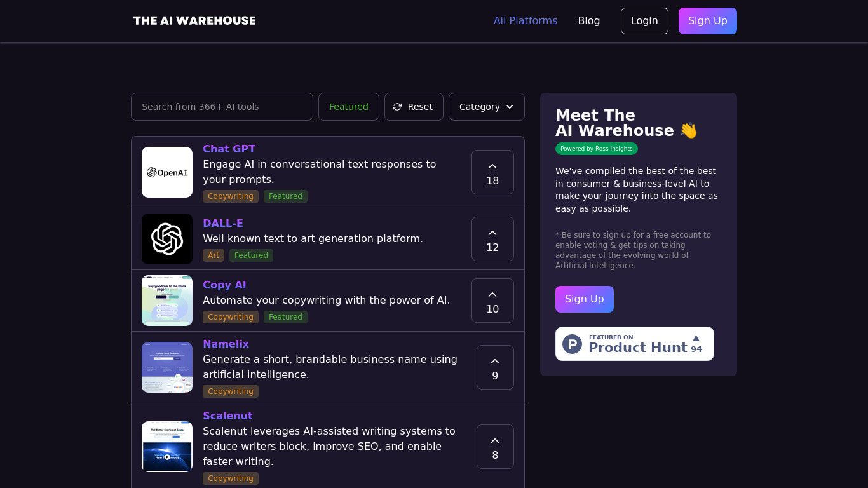The image size is (868, 488).
Task: Open the Copy AI title link
Action: click(224, 285)
